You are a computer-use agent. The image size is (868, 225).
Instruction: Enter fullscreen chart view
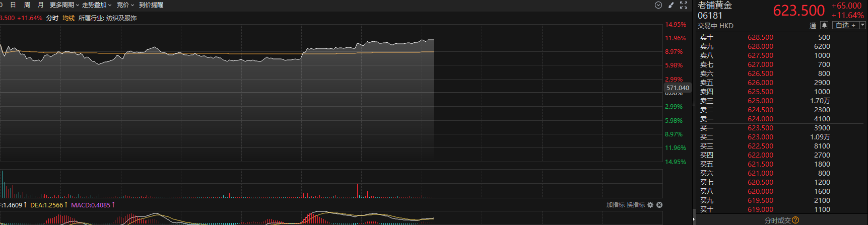coord(684,5)
